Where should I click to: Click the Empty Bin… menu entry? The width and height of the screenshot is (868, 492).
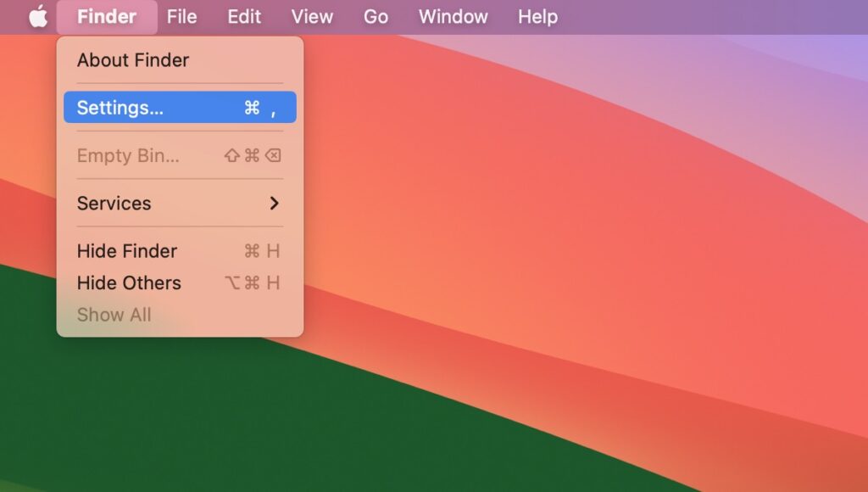coord(180,156)
